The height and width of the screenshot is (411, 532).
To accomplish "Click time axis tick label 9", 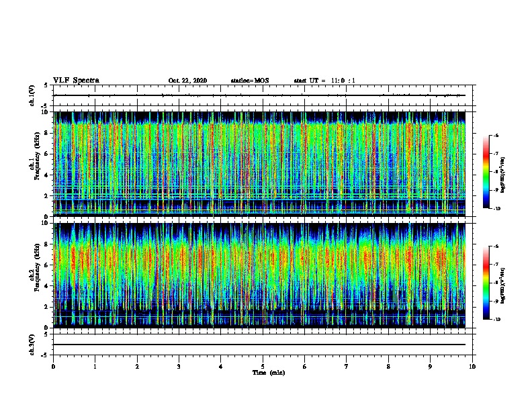I will [430, 367].
